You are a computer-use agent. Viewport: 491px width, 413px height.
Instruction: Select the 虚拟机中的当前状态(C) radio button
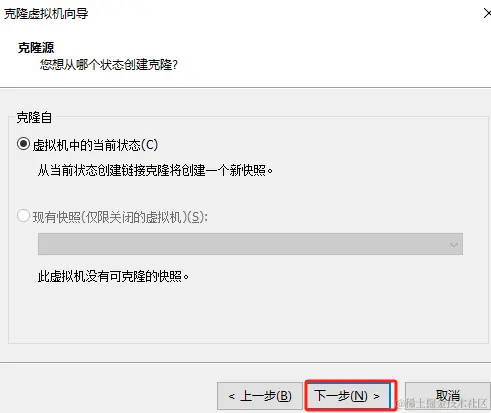click(23, 144)
